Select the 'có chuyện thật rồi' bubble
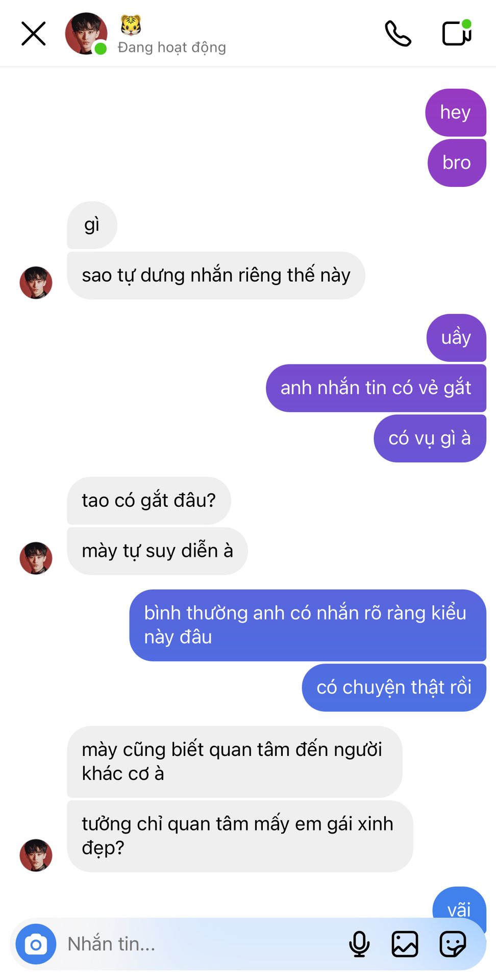 394,688
